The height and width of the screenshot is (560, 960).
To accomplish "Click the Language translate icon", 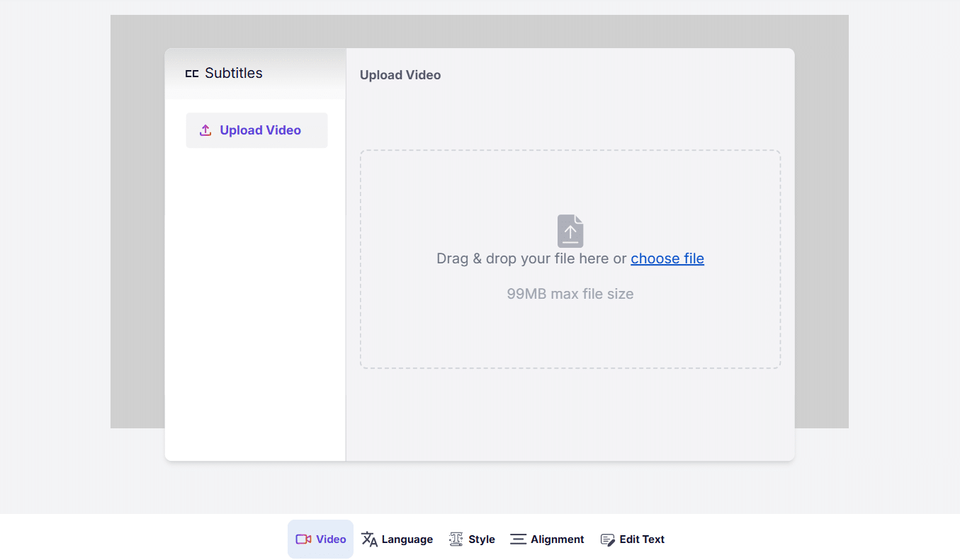I will [369, 539].
